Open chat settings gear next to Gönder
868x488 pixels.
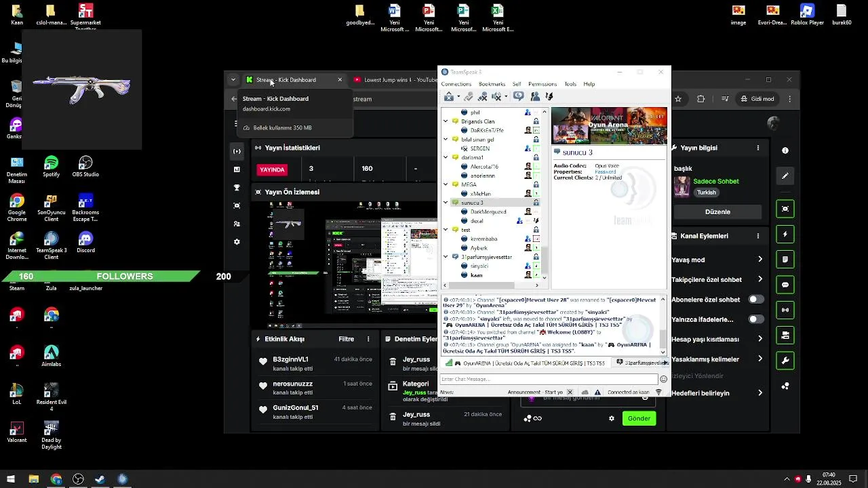(x=612, y=419)
